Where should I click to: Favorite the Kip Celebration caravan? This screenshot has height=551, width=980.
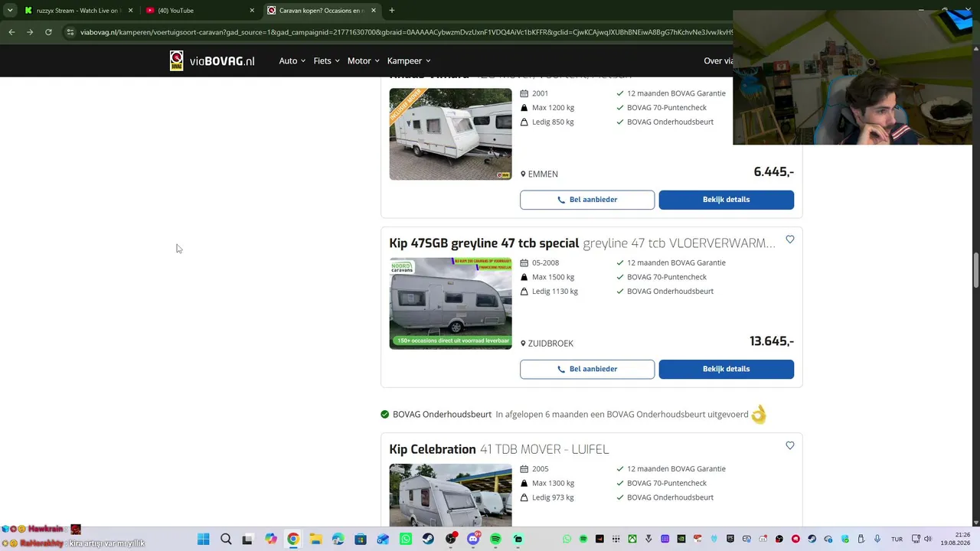click(790, 445)
